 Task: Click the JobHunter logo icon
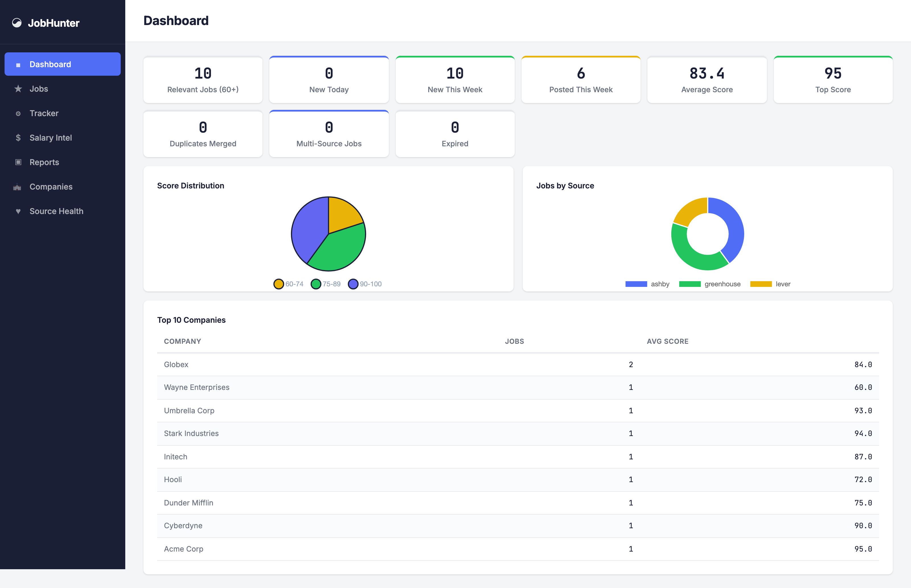17,23
